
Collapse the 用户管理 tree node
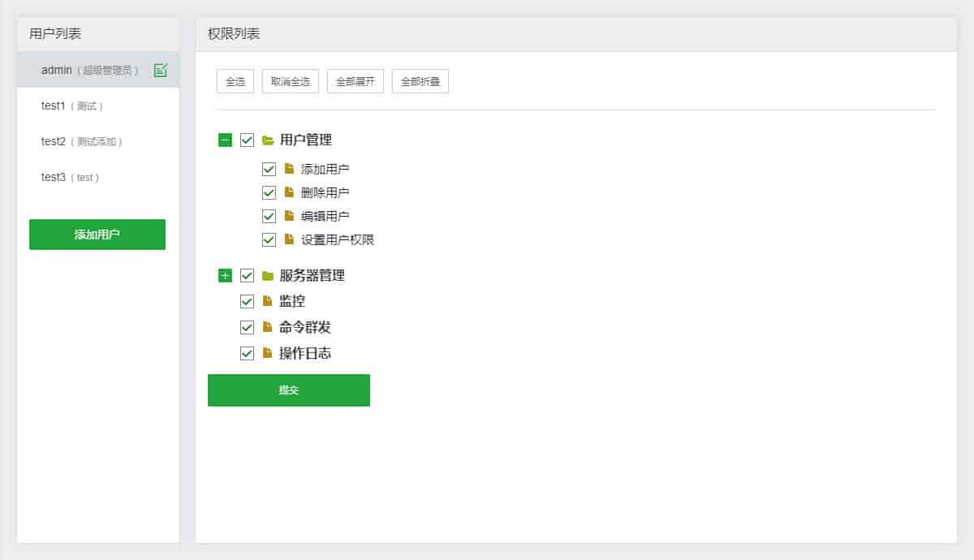point(224,140)
